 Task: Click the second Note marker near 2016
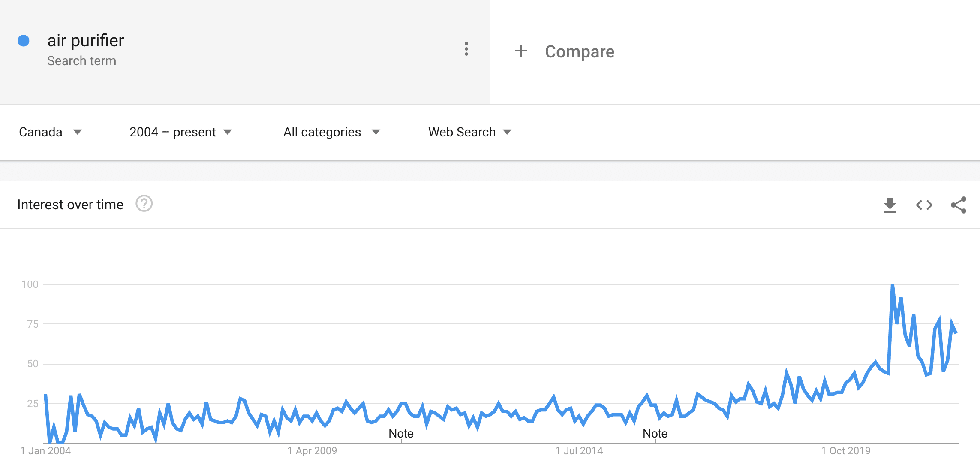point(655,434)
